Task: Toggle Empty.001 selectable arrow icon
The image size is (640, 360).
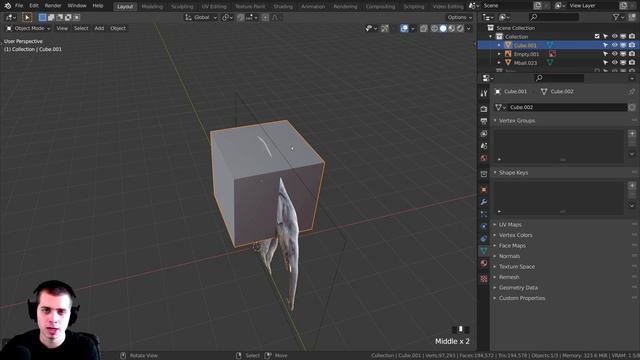Action: click(605, 54)
